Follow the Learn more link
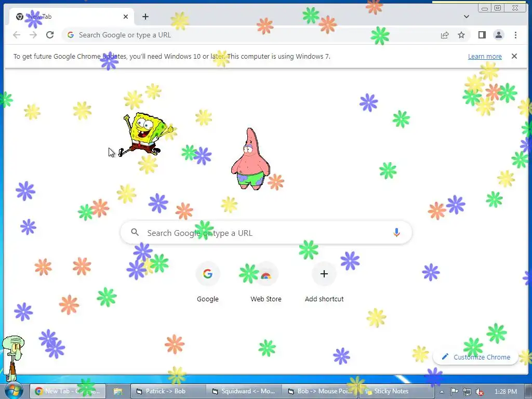Viewport: 532px width, 399px height. click(x=485, y=56)
